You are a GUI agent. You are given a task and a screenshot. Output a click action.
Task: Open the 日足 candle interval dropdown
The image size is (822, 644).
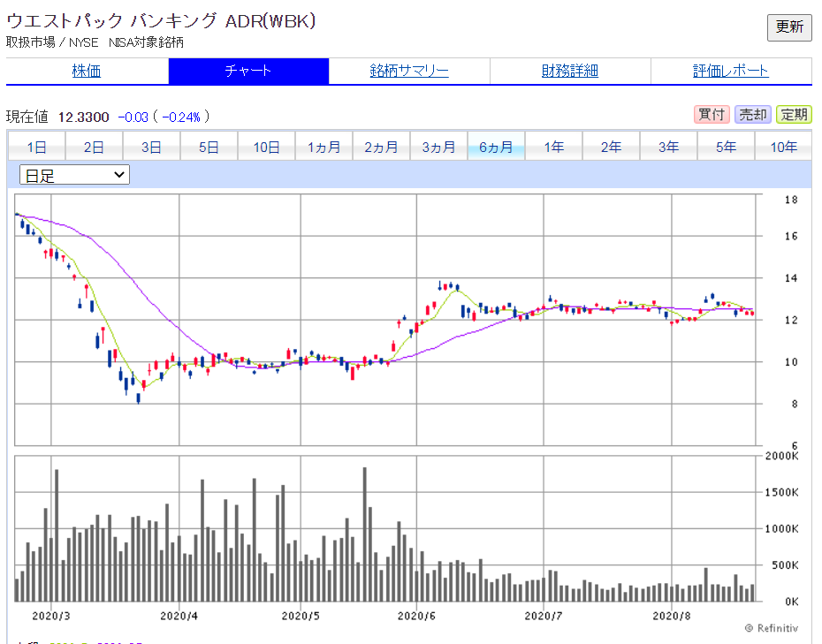(x=74, y=175)
